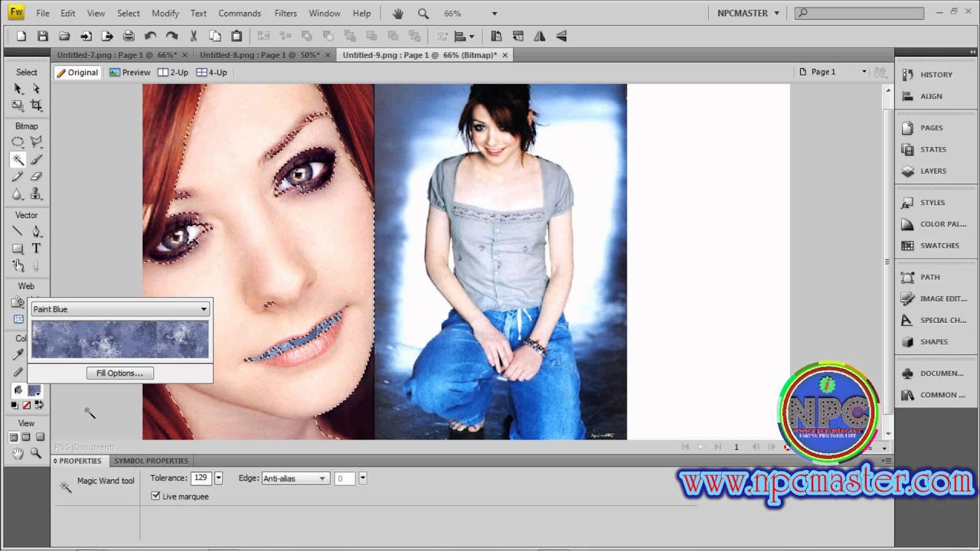Select the Lasso tool

coord(36,142)
